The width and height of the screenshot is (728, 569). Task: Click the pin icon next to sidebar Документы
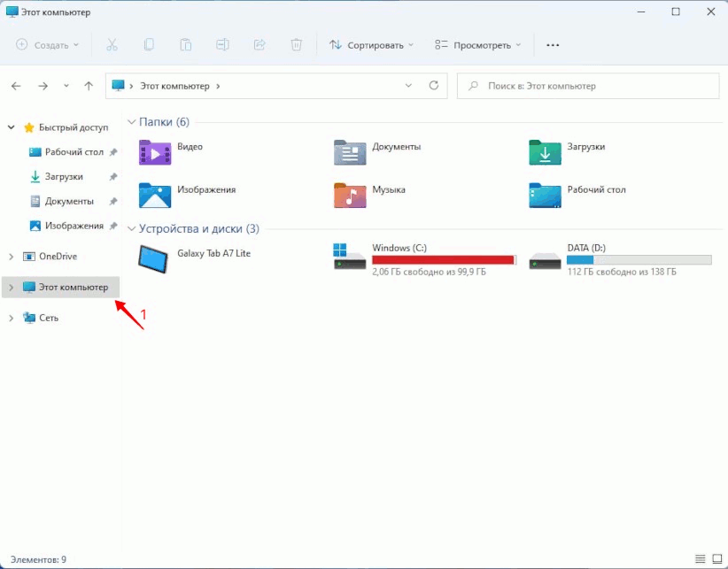click(x=113, y=201)
